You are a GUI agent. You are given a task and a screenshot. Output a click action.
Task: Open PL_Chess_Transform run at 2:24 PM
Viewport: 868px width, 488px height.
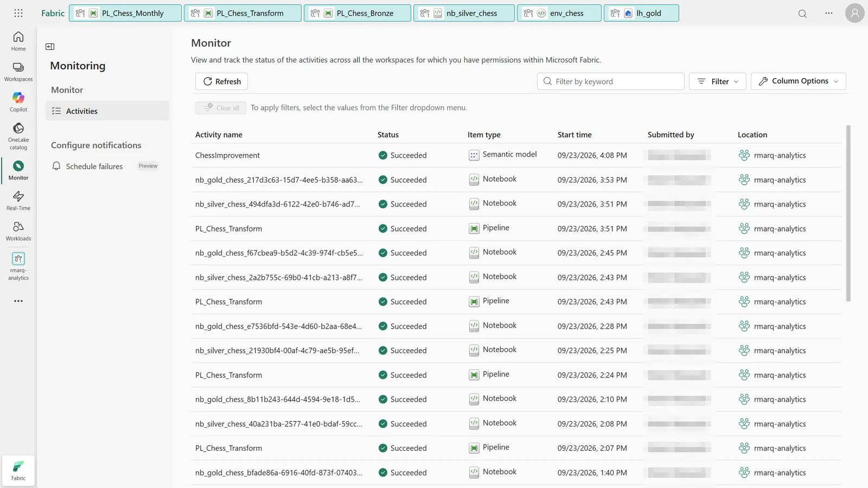[228, 375]
